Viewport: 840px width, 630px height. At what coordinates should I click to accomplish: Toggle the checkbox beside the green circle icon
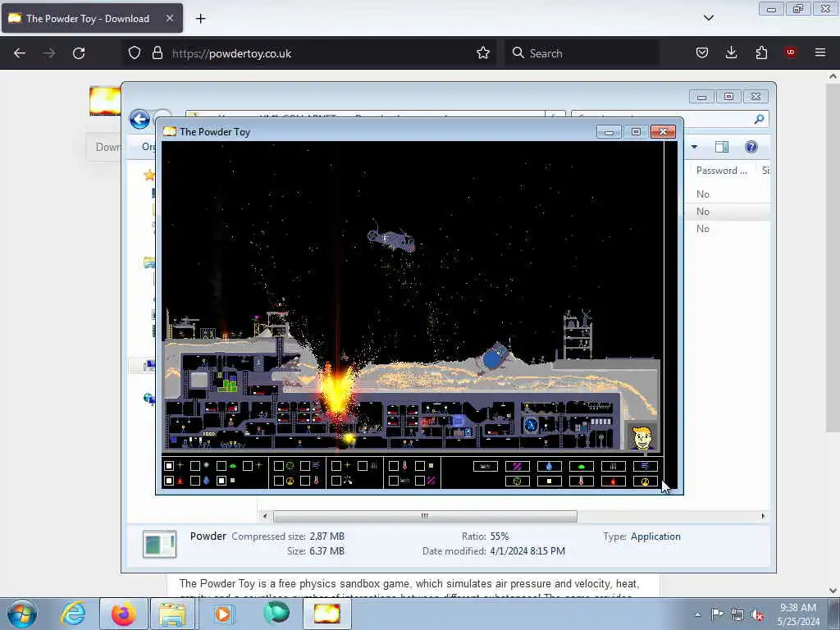click(279, 466)
